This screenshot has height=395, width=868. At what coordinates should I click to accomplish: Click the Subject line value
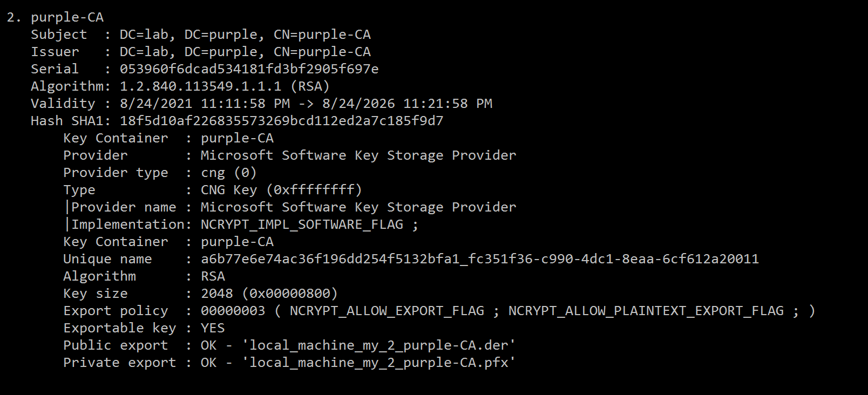click(245, 35)
